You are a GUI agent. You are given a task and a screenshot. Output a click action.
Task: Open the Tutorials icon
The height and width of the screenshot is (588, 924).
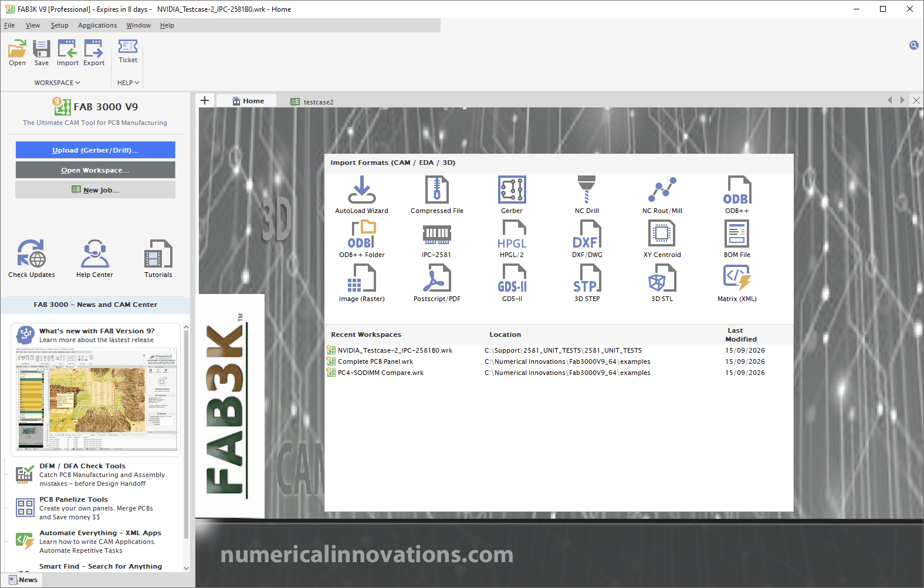tap(158, 258)
